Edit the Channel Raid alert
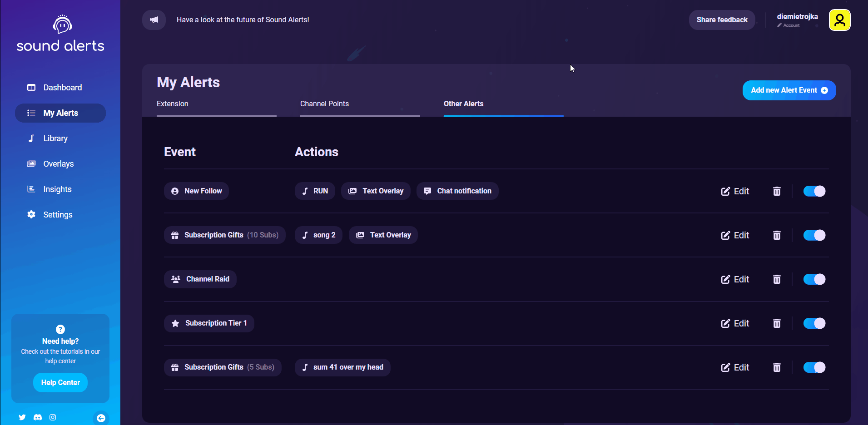 point(735,279)
